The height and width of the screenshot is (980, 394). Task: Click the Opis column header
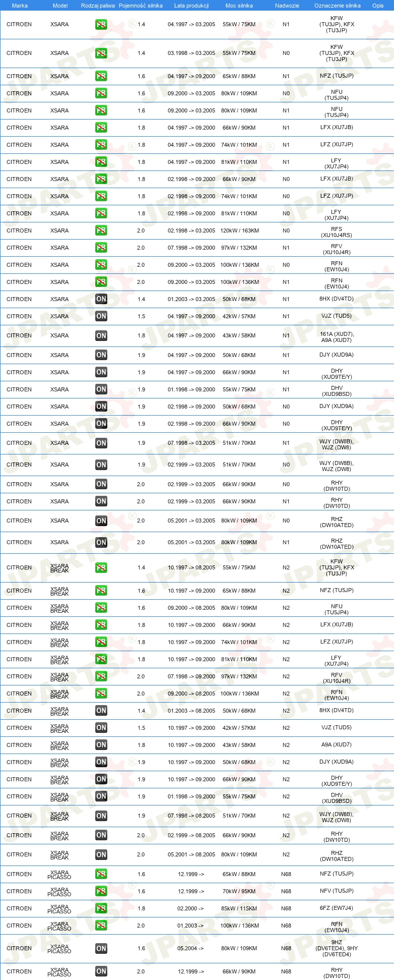378,6
